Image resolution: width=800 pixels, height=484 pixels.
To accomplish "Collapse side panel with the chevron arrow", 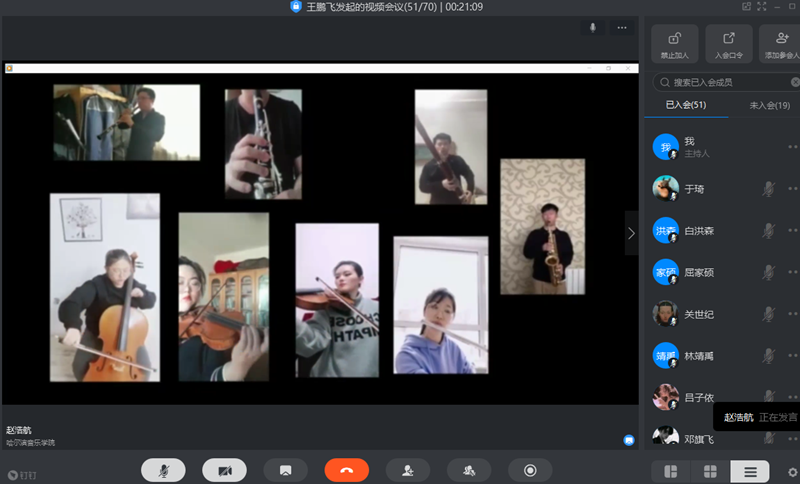I will 631,233.
